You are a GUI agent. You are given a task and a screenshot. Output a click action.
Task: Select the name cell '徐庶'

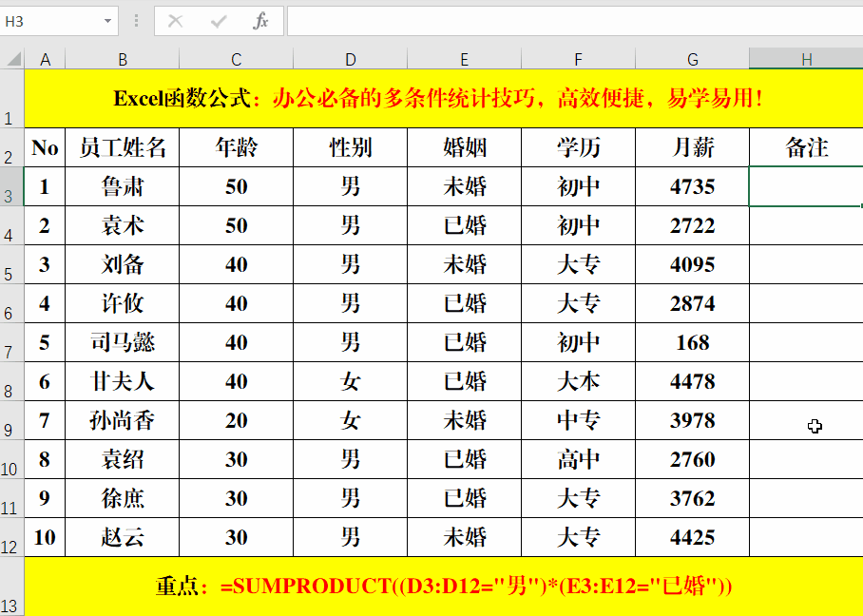coord(123,498)
